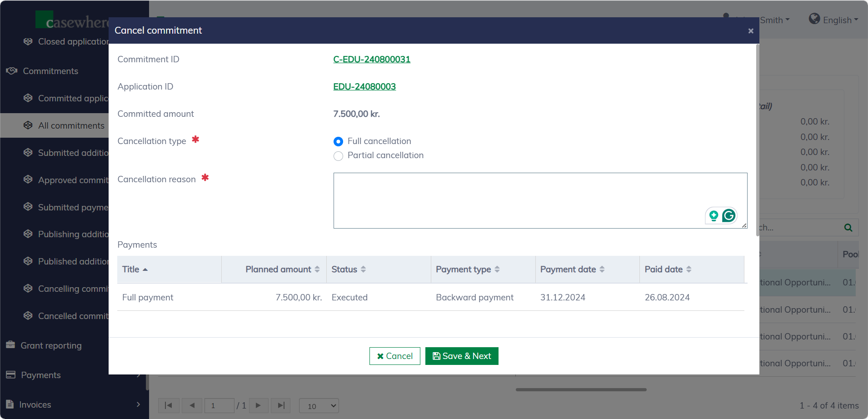The height and width of the screenshot is (419, 868).
Task: Open Payments in the sidebar
Action: tap(41, 375)
